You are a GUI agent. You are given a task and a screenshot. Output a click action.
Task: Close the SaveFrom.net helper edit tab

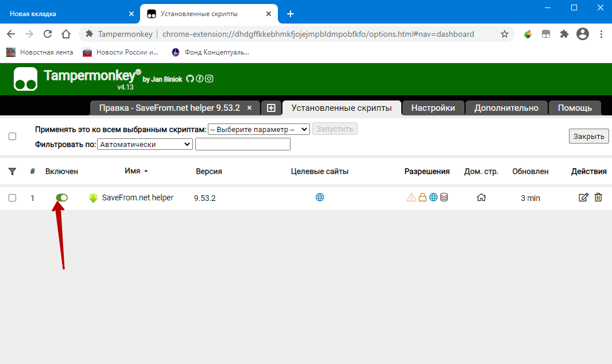[x=249, y=108]
